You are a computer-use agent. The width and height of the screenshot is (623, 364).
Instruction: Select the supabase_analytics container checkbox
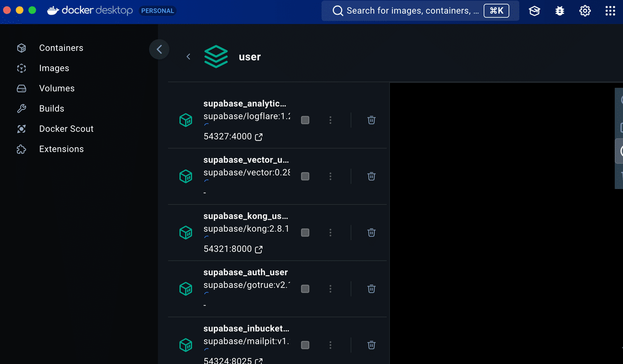305,120
